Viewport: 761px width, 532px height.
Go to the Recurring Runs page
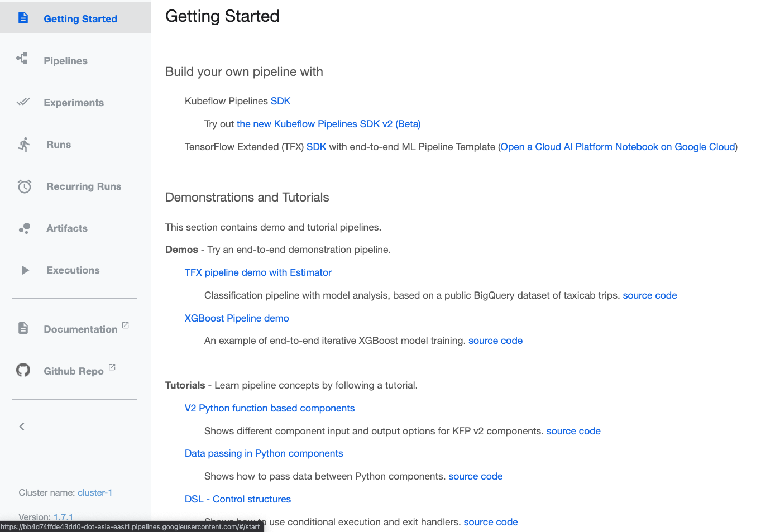[x=84, y=186]
